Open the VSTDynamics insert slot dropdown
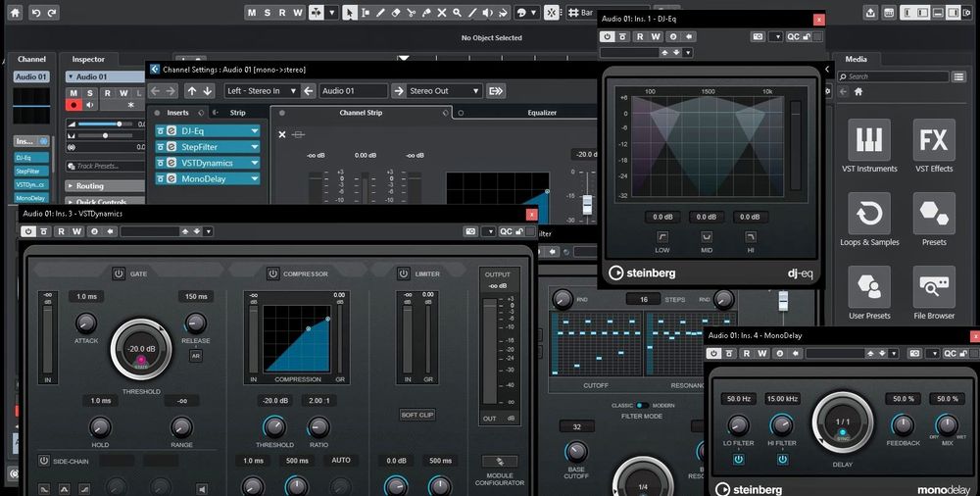 pos(255,163)
